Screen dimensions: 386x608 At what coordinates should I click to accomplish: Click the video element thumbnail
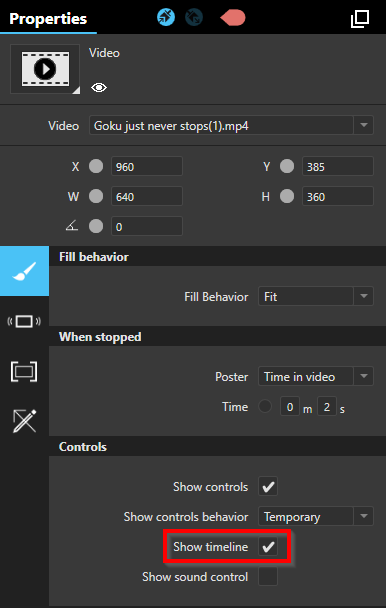pyautogui.click(x=45, y=69)
